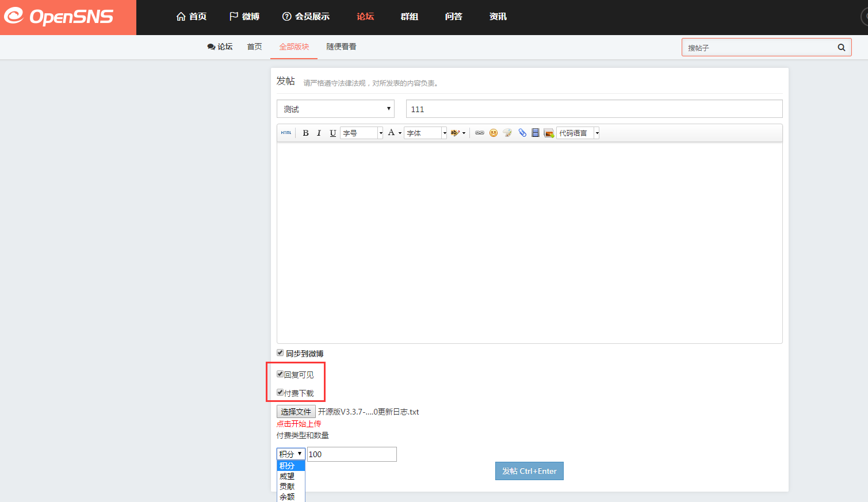This screenshot has height=502, width=868.
Task: Insert video using the film icon
Action: click(x=536, y=133)
